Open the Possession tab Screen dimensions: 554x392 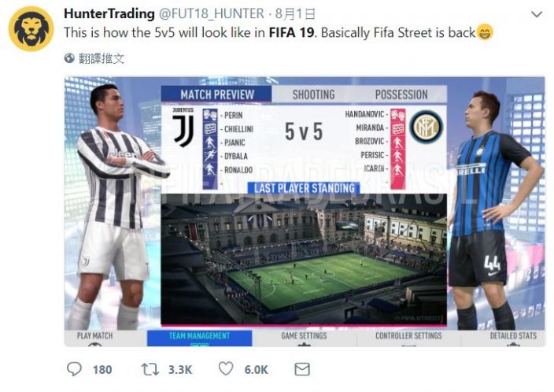coord(401,94)
